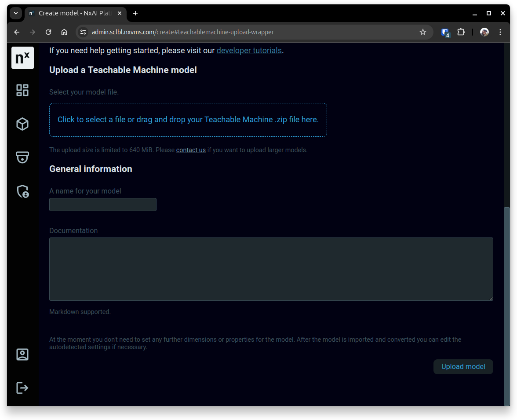Go back with browser back arrow
The width and height of the screenshot is (517, 420).
pos(17,32)
